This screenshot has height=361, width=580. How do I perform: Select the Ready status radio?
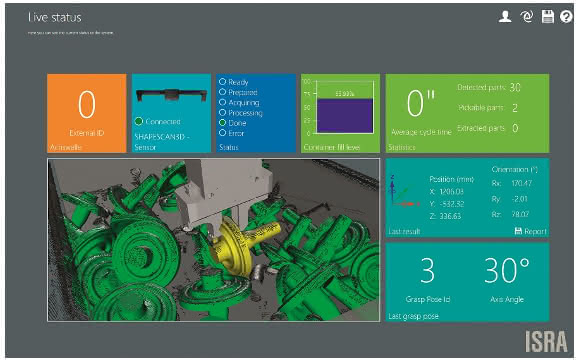(222, 81)
